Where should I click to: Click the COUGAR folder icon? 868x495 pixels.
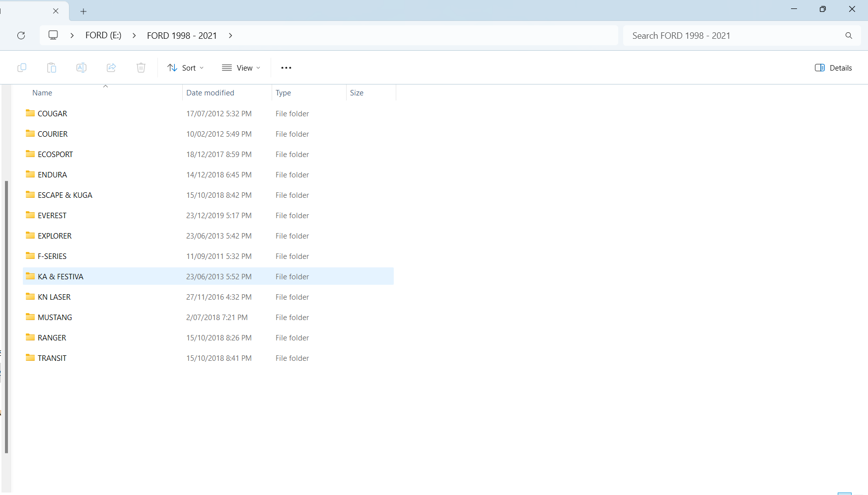click(x=30, y=113)
